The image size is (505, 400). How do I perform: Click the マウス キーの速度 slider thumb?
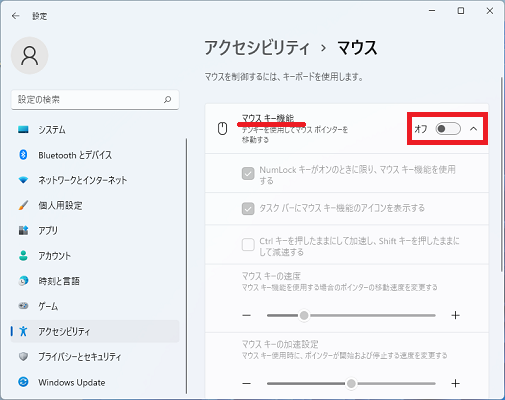coord(304,315)
